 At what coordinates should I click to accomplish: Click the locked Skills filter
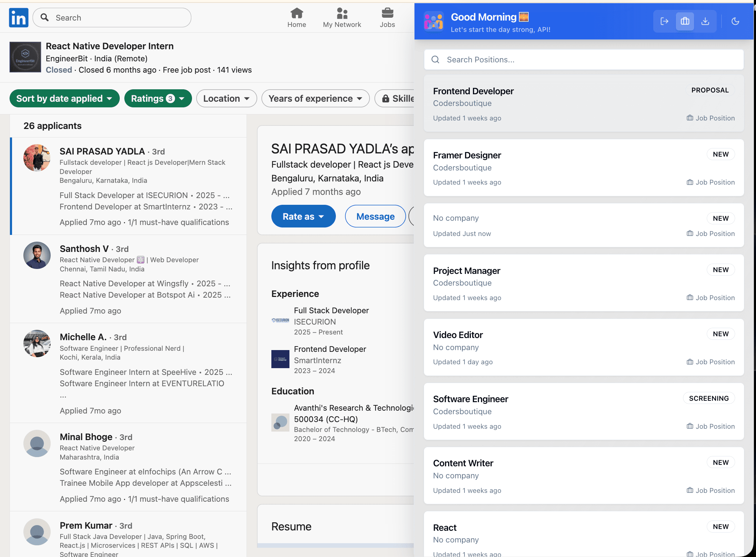(394, 99)
